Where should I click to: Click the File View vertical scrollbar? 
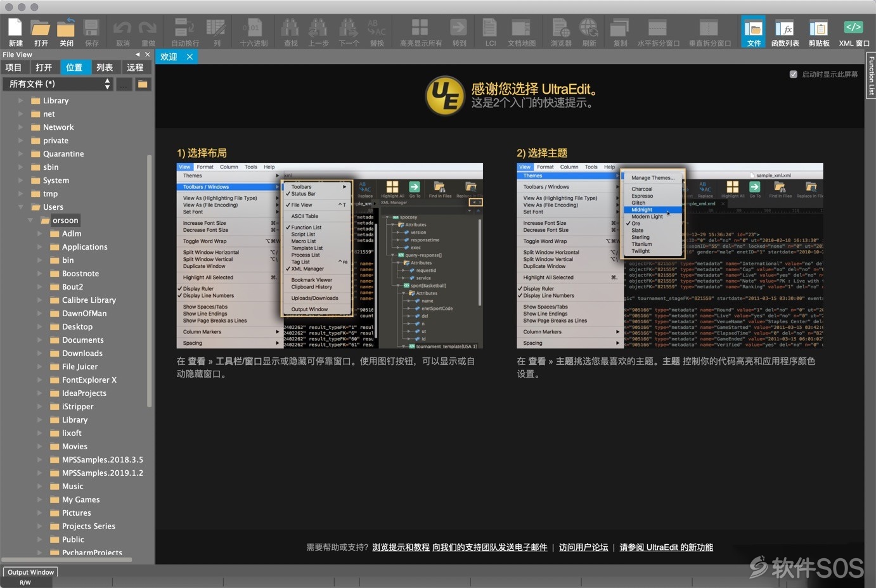(150, 281)
